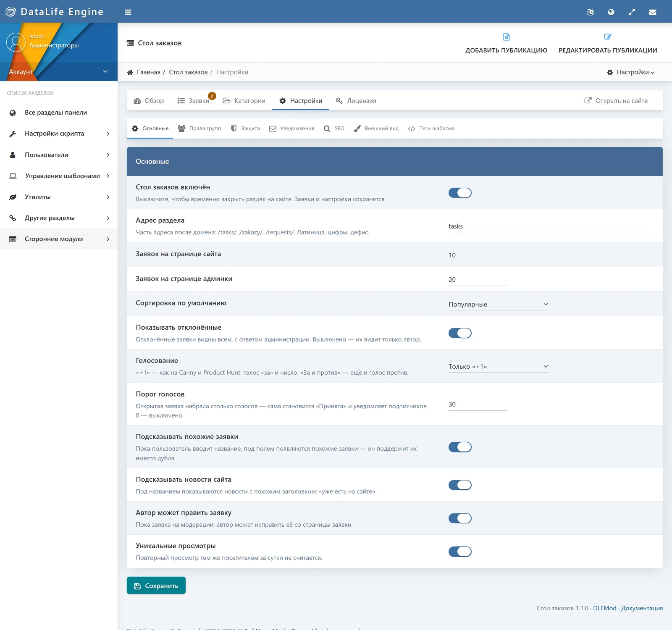Click the Заявок на странице админки field

(478, 280)
